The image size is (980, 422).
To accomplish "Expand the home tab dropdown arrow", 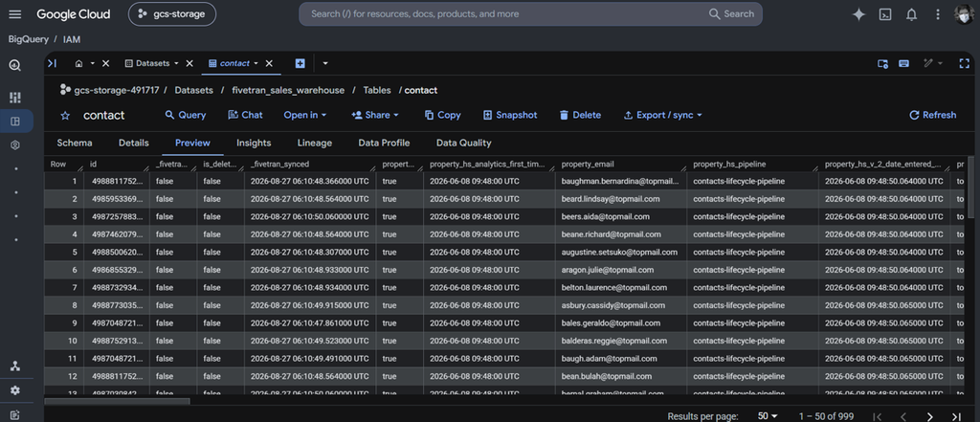I will tap(93, 63).
